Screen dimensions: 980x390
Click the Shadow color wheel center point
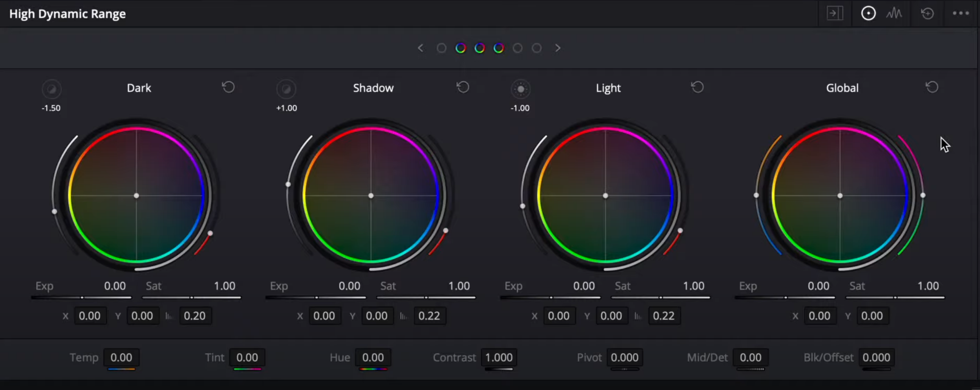click(x=371, y=196)
